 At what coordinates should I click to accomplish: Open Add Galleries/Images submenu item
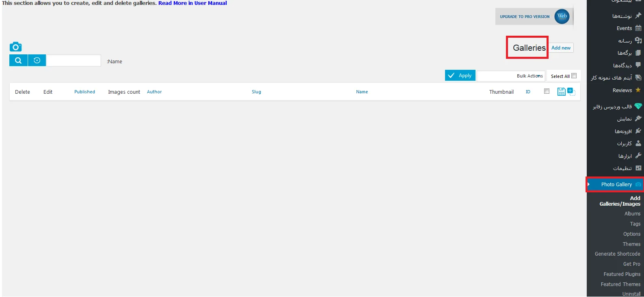(x=620, y=201)
